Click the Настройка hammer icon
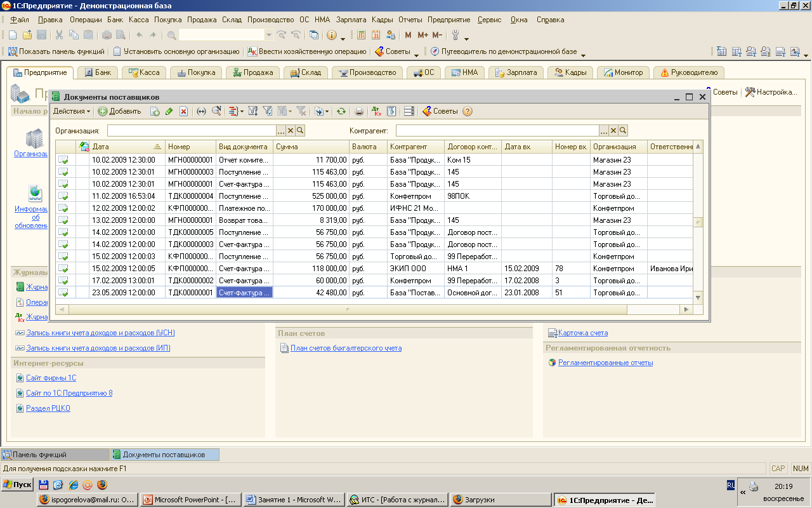The image size is (812, 508). (750, 92)
